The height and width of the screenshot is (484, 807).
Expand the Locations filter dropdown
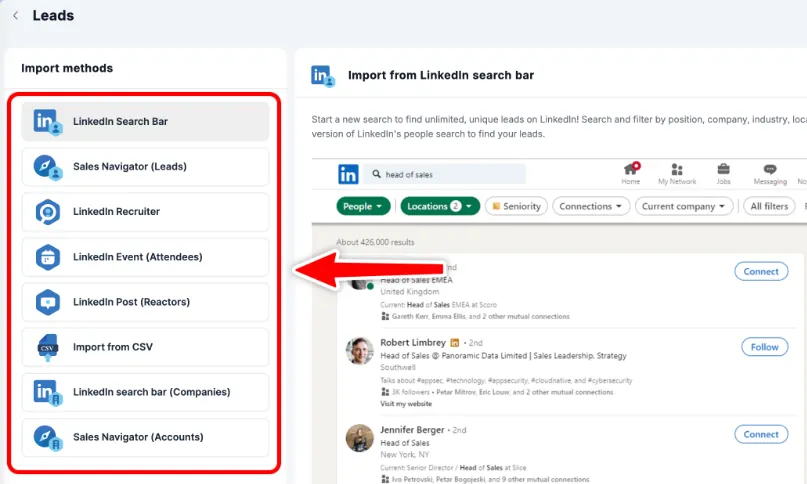click(x=440, y=206)
